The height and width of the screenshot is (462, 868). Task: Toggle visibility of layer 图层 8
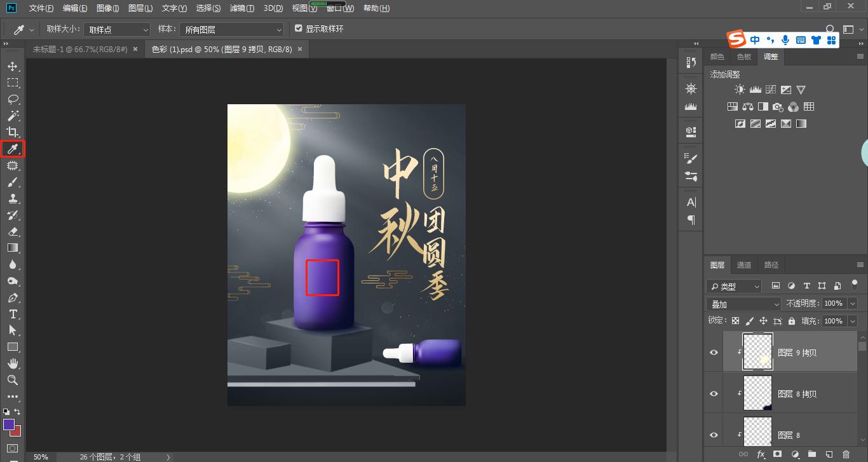714,435
